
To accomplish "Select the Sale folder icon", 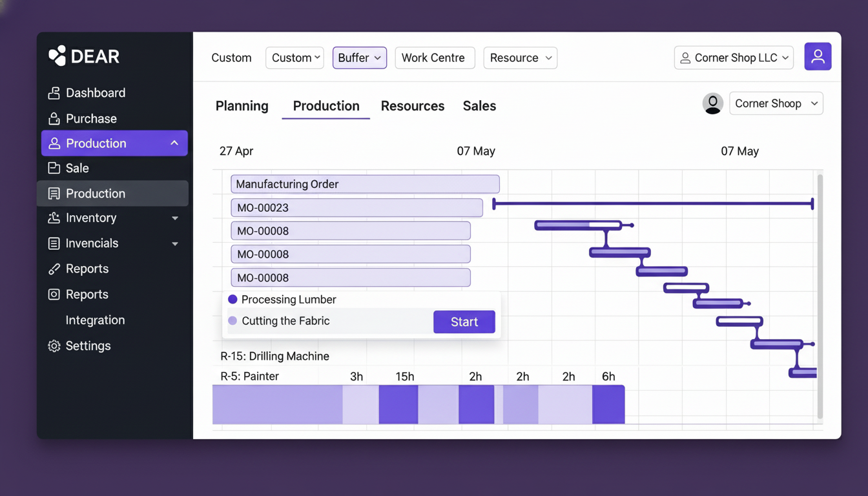I will click(x=54, y=169).
